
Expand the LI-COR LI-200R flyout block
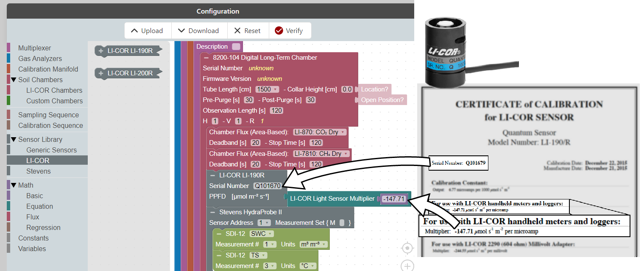coord(101,73)
